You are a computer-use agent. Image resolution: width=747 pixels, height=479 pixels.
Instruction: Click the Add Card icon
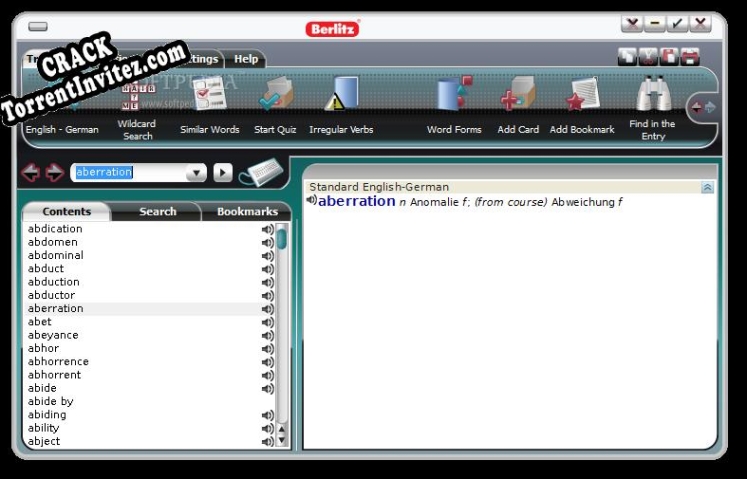(517, 98)
